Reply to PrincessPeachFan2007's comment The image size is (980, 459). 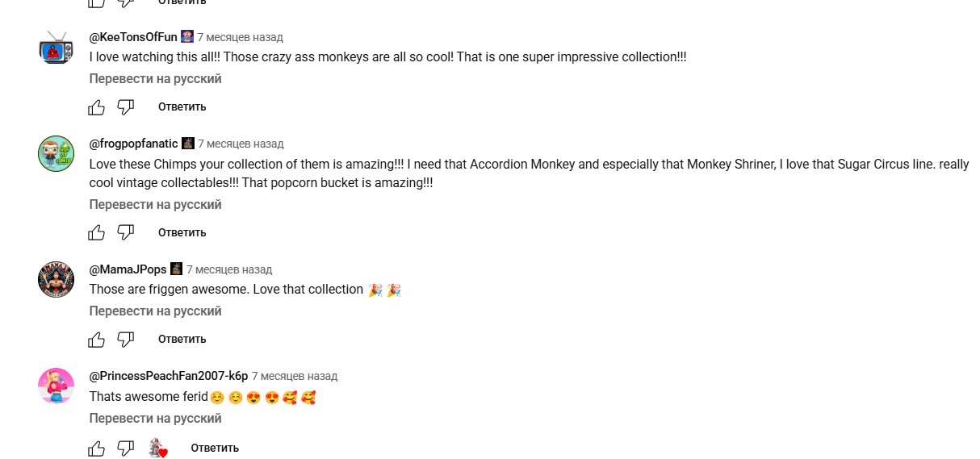click(x=215, y=448)
